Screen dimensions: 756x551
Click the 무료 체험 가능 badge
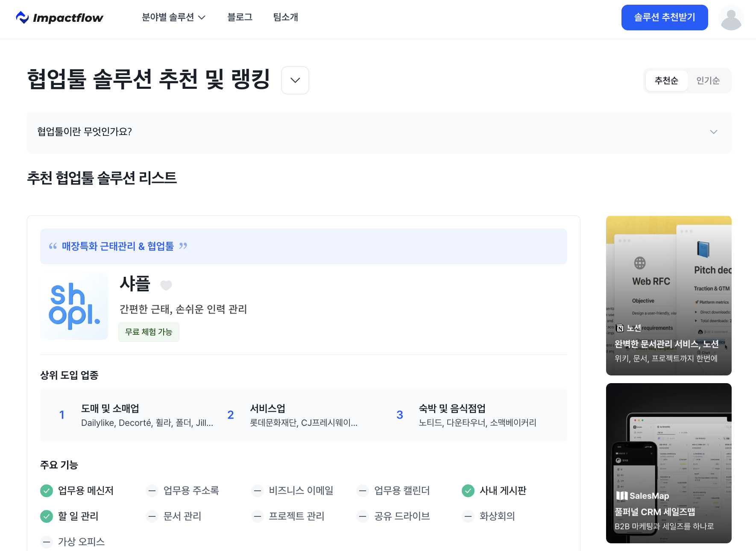click(x=149, y=332)
